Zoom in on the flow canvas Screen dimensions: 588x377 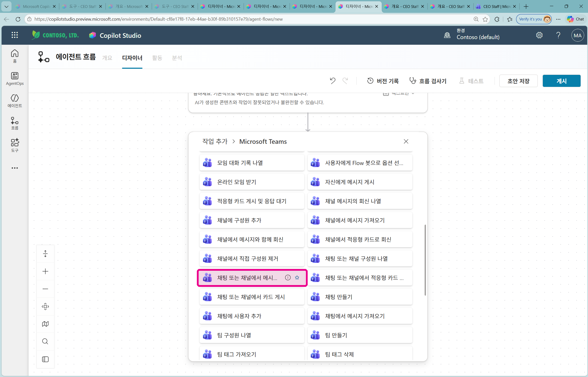(45, 271)
